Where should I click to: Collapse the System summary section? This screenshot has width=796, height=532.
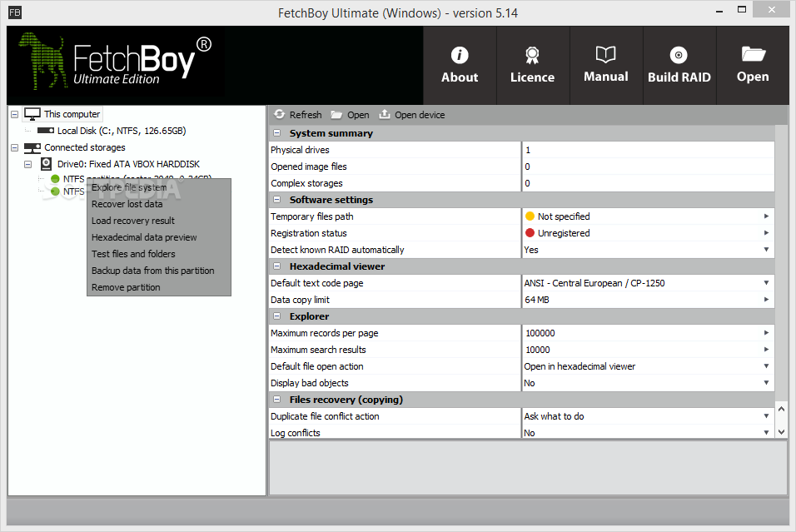[276, 133]
